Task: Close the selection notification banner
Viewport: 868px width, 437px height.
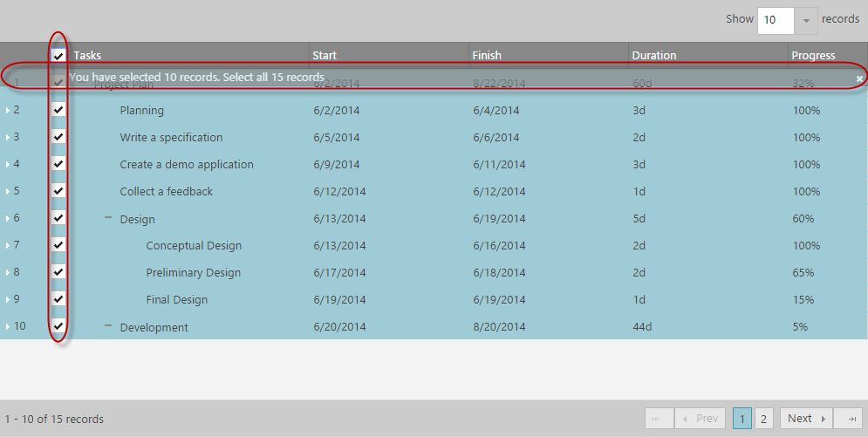Action: click(858, 79)
